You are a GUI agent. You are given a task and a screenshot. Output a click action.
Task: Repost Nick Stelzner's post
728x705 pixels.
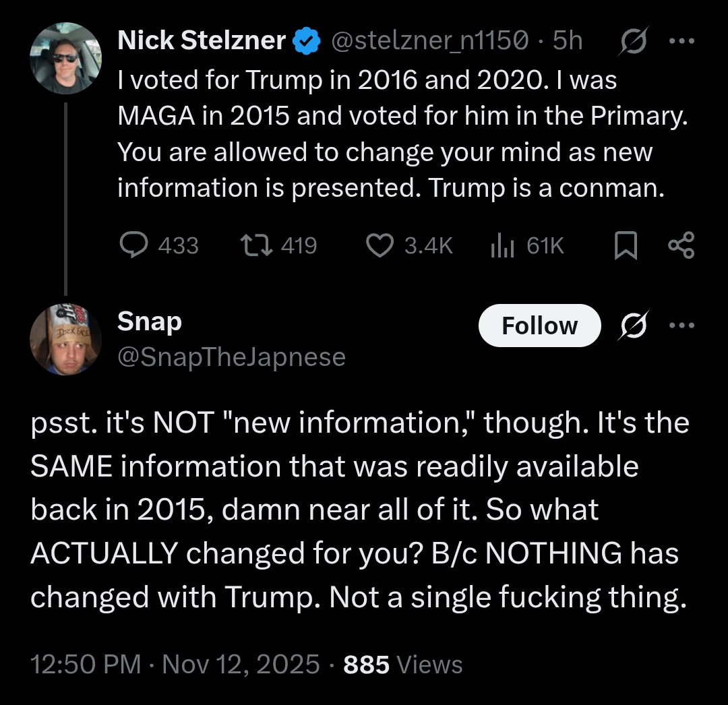256,245
